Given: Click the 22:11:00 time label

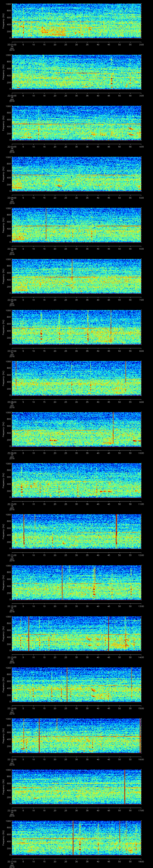Looking at the screenshot, I should click(12, 555).
